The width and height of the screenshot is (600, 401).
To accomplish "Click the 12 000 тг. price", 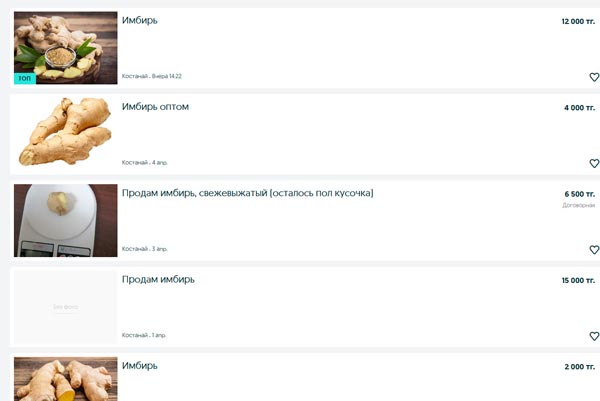I will coord(578,21).
